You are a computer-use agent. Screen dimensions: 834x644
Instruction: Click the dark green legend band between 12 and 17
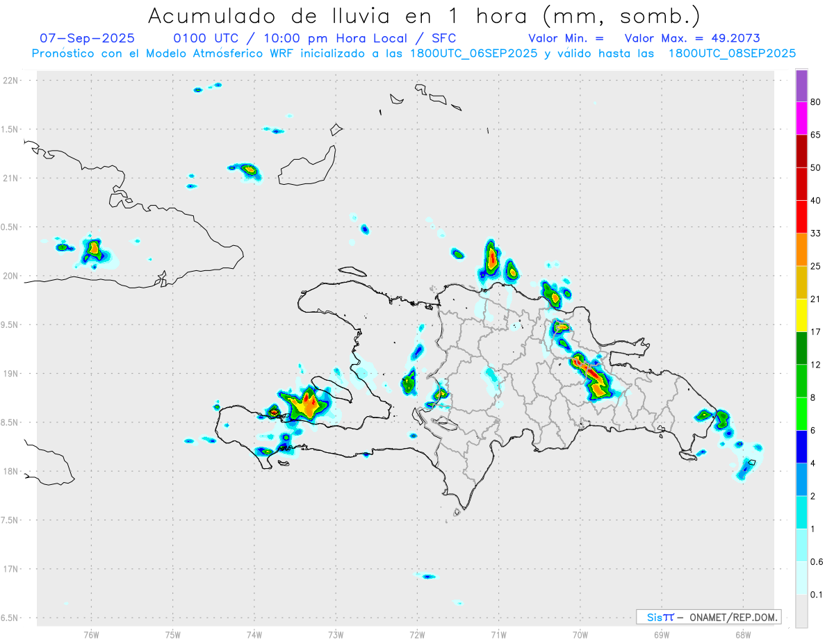tap(801, 348)
